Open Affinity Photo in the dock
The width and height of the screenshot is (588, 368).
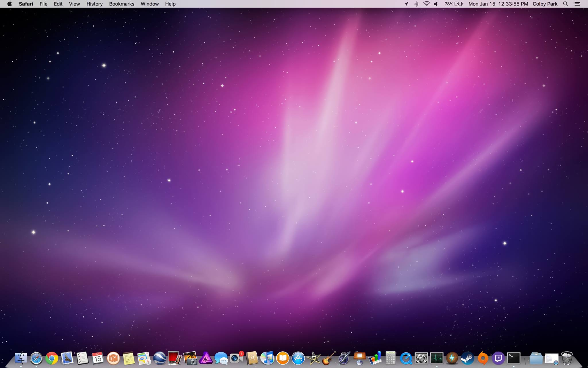coord(206,358)
